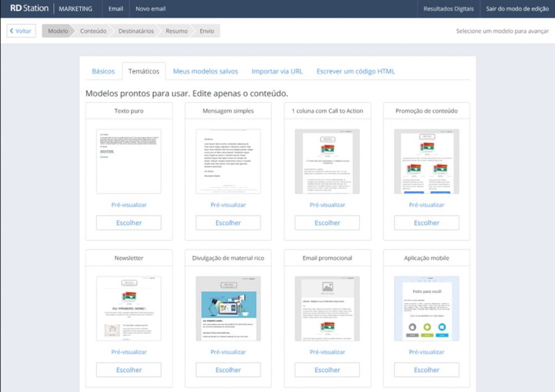The height and width of the screenshot is (392, 555).
Task: Escolher 1 coluna com Call to Action
Action: pyautogui.click(x=327, y=223)
